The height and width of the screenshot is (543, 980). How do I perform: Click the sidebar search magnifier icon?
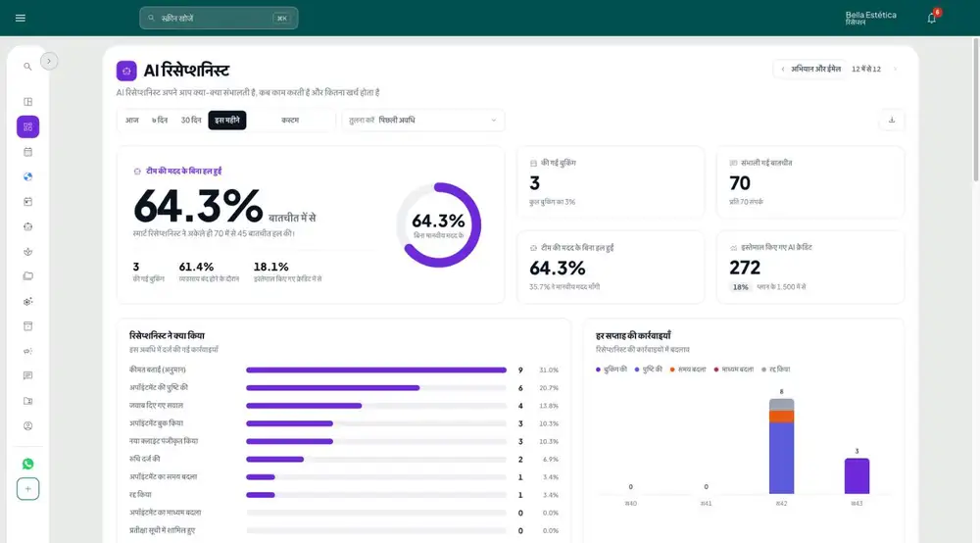(x=27, y=67)
